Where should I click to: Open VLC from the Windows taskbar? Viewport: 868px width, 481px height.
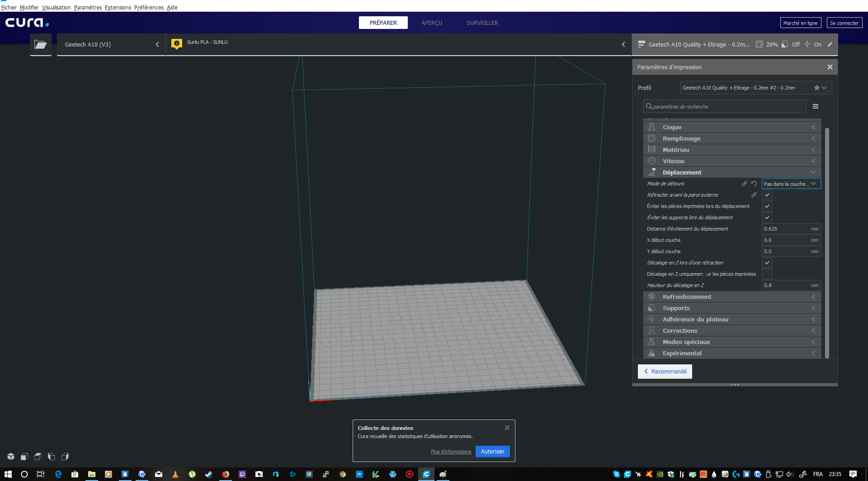tap(175, 474)
